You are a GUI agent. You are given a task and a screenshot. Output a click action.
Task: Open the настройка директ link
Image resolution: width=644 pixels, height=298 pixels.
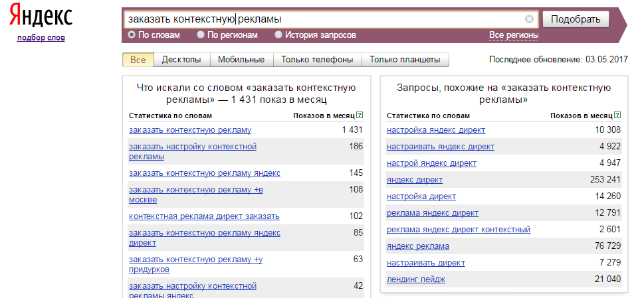[x=421, y=196]
